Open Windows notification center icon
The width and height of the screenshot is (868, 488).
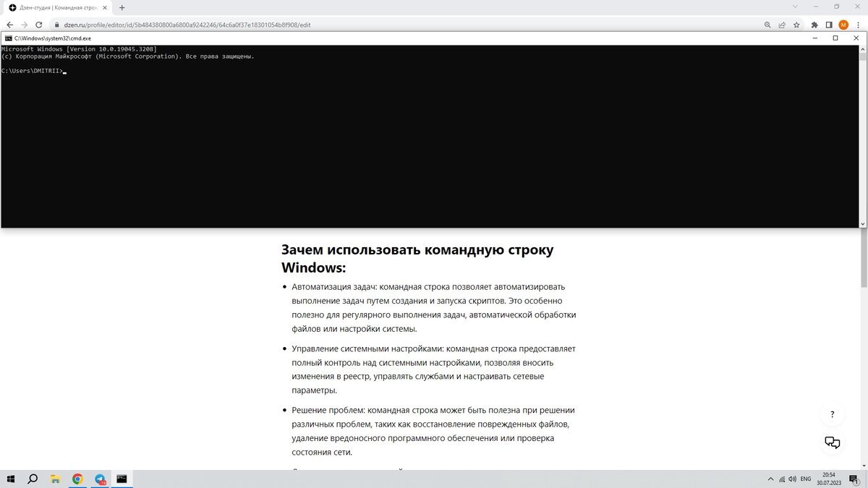click(x=854, y=479)
